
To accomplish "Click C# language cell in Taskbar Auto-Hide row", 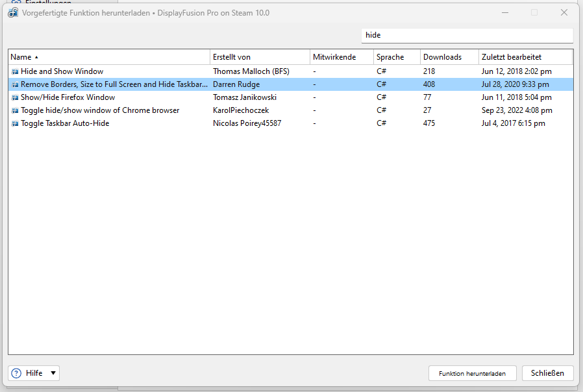I will (381, 123).
